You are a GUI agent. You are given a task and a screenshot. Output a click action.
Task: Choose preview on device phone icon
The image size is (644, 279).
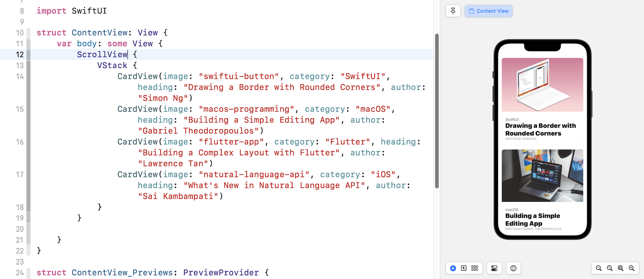514,268
